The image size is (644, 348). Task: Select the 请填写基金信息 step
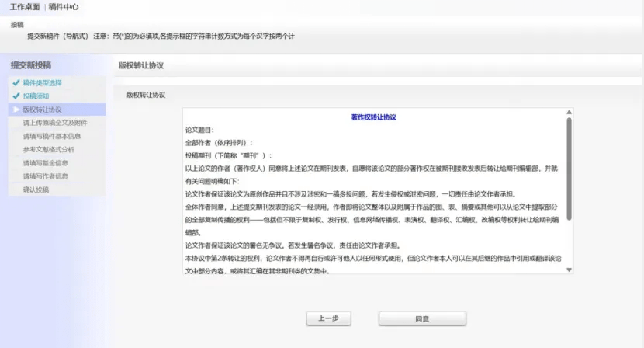(x=45, y=163)
